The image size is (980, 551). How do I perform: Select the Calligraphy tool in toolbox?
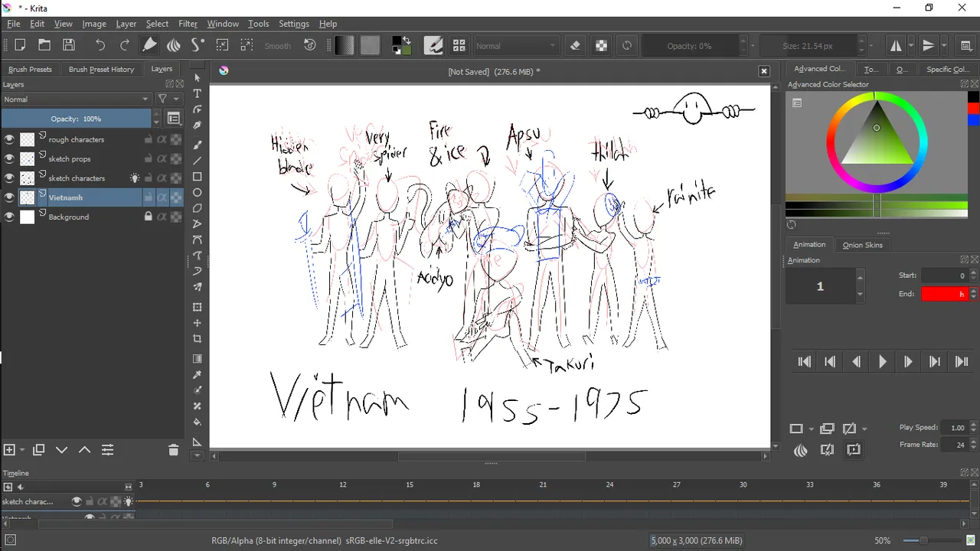[197, 126]
